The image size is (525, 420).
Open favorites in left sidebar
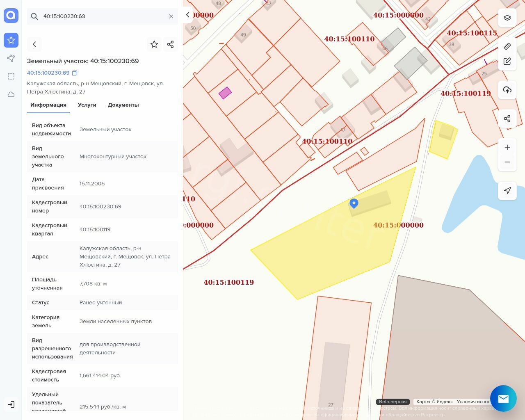click(11, 40)
